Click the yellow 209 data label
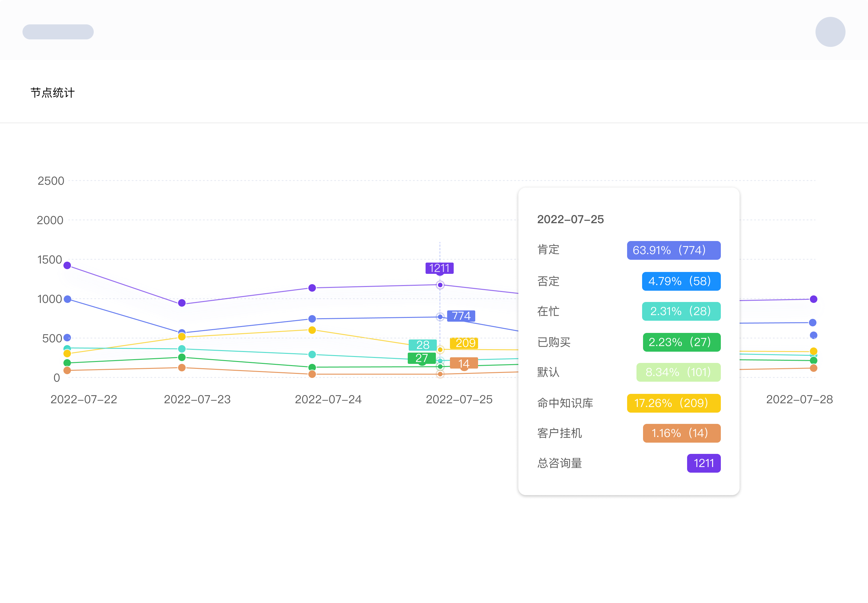Viewport: 868px width, 603px height. point(464,343)
